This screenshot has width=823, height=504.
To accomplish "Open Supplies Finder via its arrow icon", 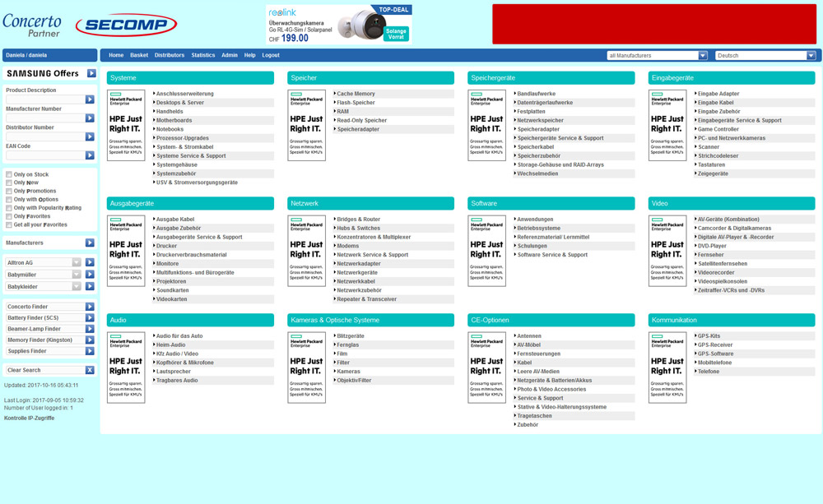I will click(90, 351).
